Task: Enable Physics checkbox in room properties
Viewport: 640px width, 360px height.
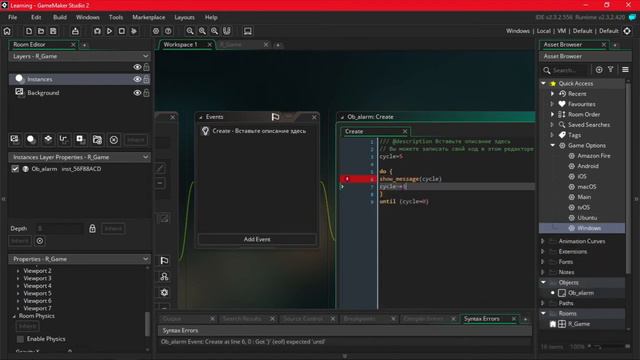Action: pos(20,339)
